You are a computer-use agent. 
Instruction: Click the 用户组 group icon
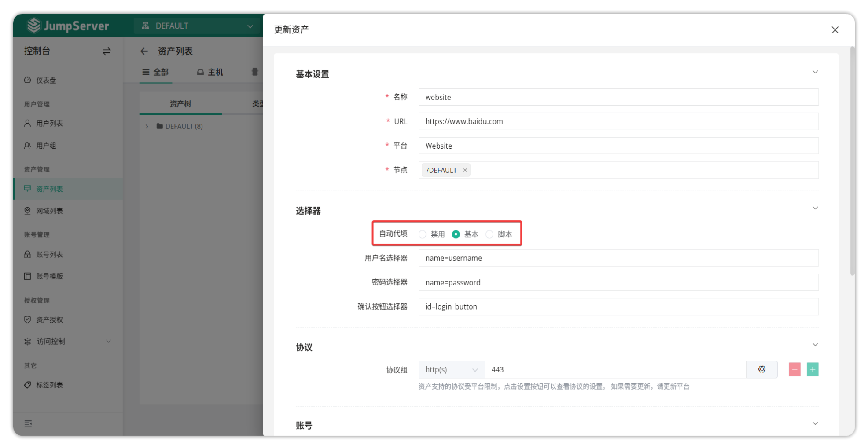click(x=28, y=146)
